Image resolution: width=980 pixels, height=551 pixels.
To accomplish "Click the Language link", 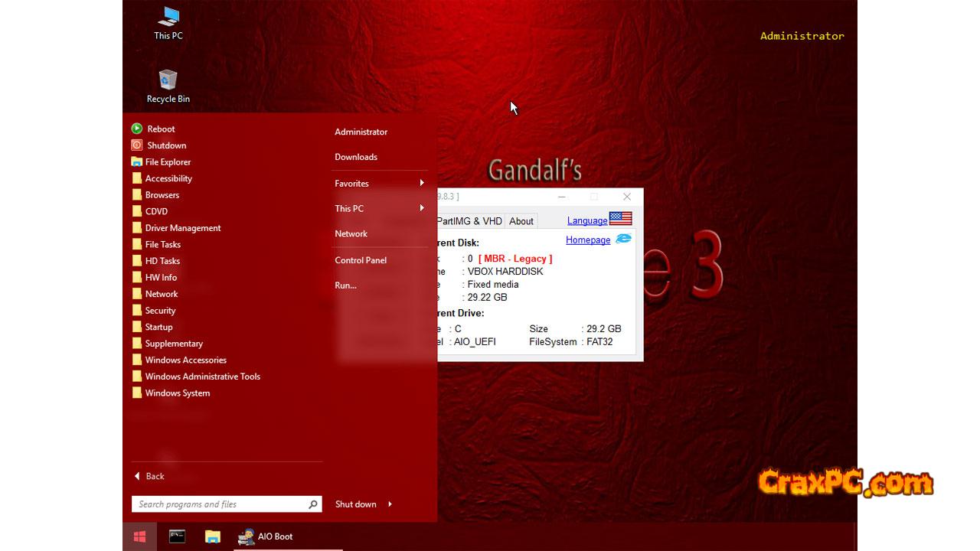I will 587,220.
